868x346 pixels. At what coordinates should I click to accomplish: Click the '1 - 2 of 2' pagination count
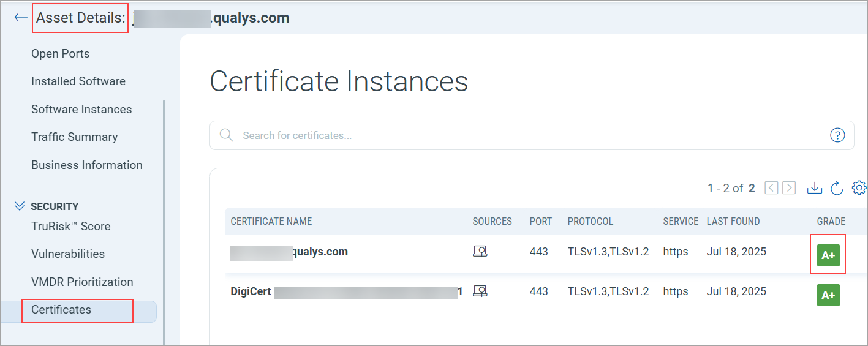pyautogui.click(x=731, y=188)
